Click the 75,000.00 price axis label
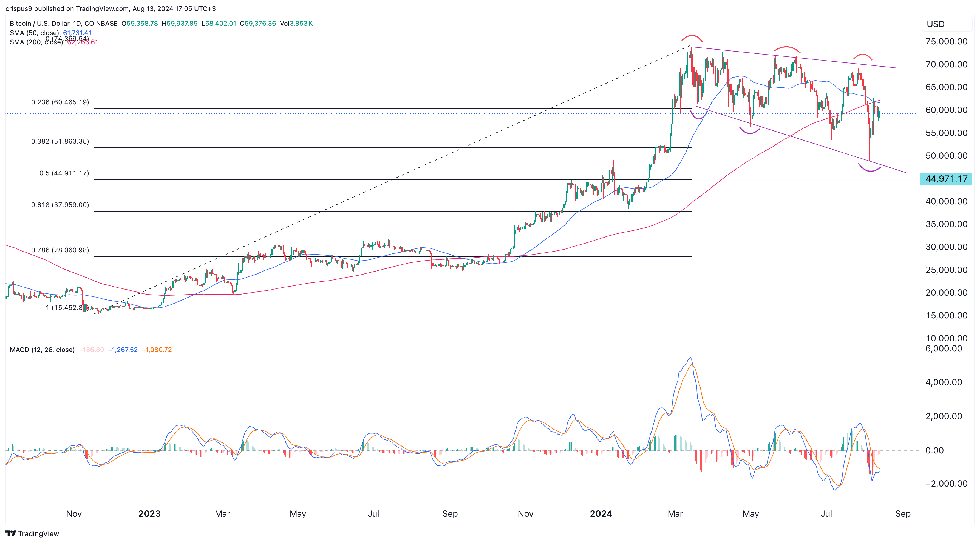This screenshot has width=980, height=543. 946,41
